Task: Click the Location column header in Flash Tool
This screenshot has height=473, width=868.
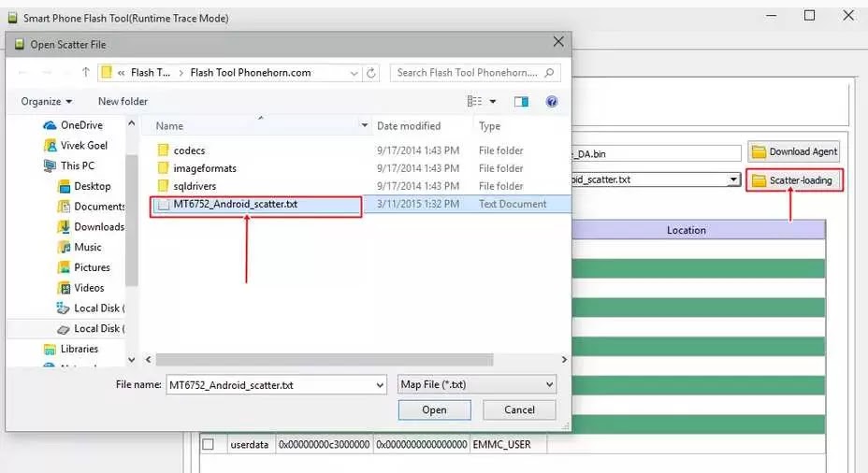Action: tap(687, 230)
